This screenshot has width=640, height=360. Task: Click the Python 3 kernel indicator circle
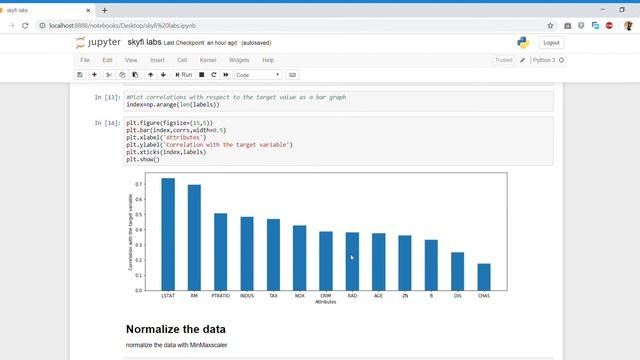tap(561, 60)
